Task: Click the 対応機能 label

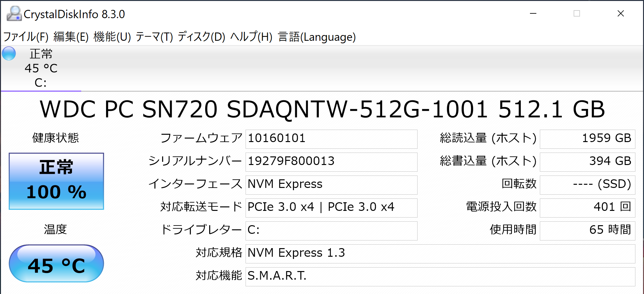Action: point(219,276)
